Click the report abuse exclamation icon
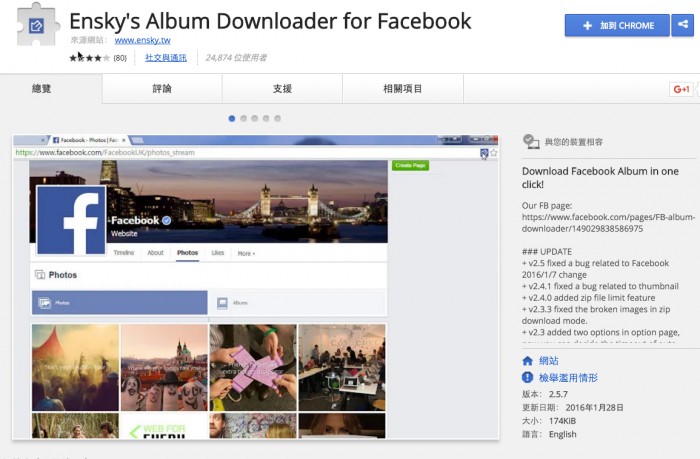The image size is (700, 459). pyautogui.click(x=527, y=378)
